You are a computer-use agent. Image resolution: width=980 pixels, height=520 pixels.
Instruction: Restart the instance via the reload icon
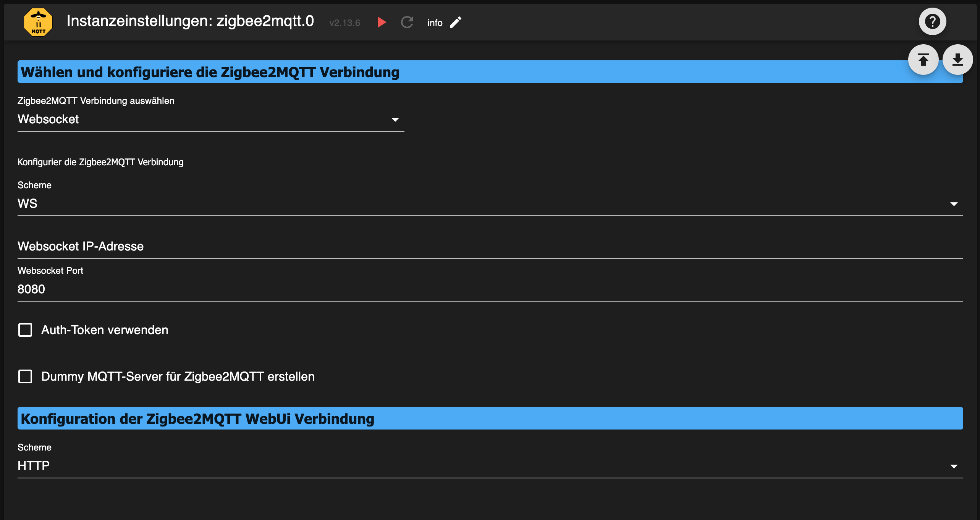click(407, 22)
